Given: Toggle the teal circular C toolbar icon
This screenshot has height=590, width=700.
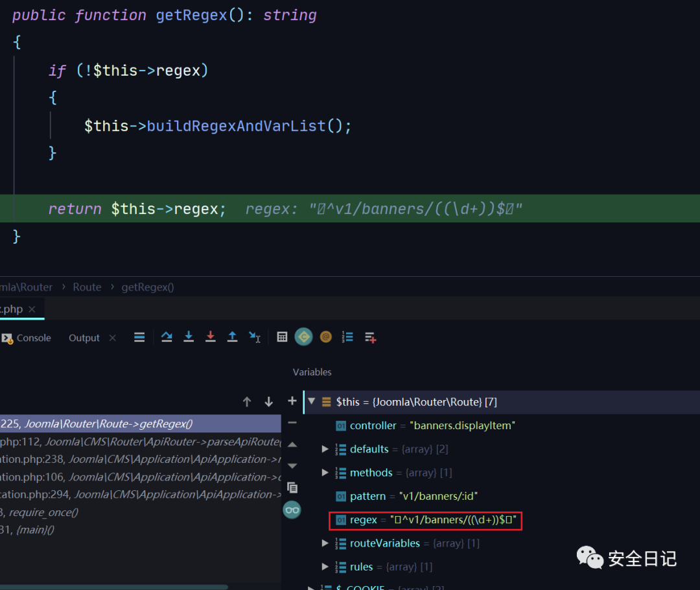Looking at the screenshot, I should (x=303, y=336).
